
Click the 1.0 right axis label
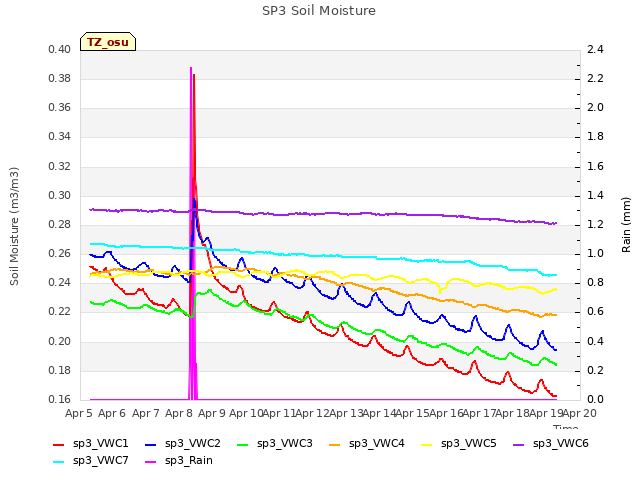point(595,253)
